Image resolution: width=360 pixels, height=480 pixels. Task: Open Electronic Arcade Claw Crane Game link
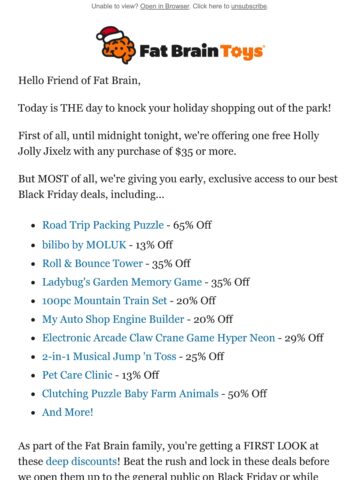[x=158, y=338]
